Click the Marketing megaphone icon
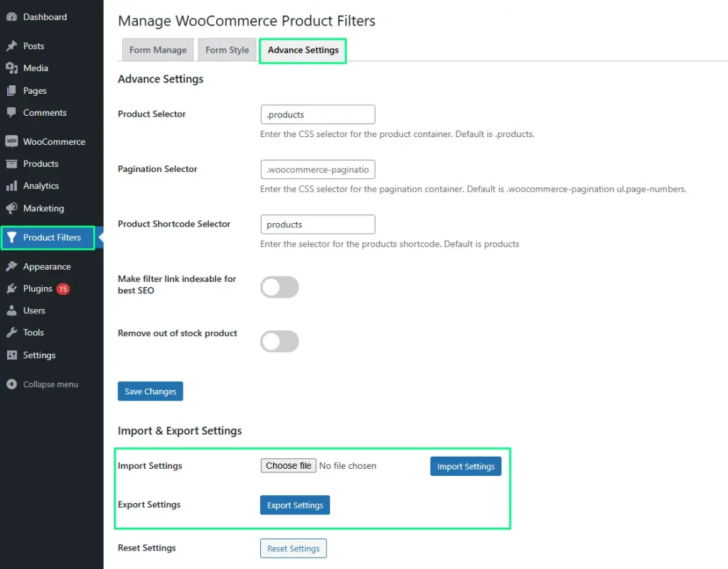728x569 pixels. coord(11,208)
